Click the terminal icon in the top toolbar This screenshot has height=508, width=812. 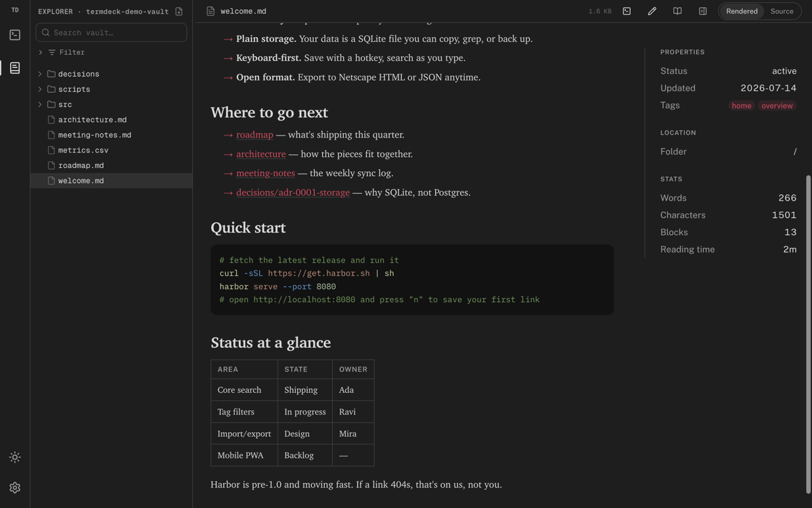pyautogui.click(x=627, y=12)
